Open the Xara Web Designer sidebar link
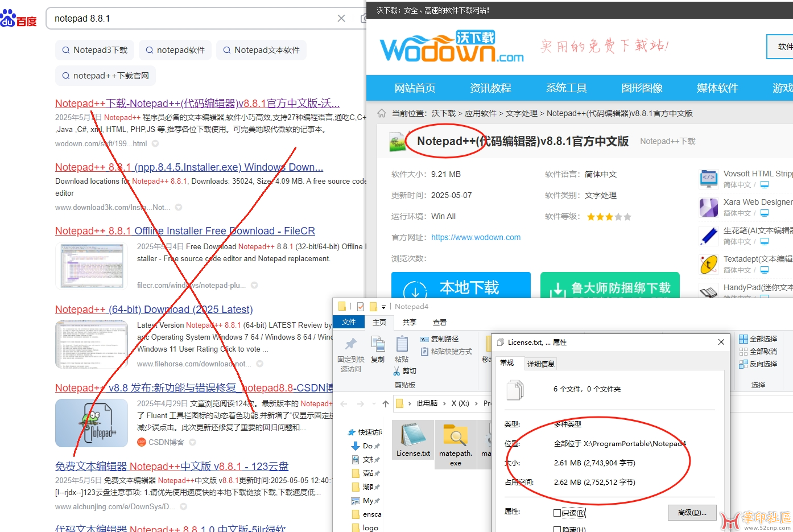The image size is (793, 532). 758,202
